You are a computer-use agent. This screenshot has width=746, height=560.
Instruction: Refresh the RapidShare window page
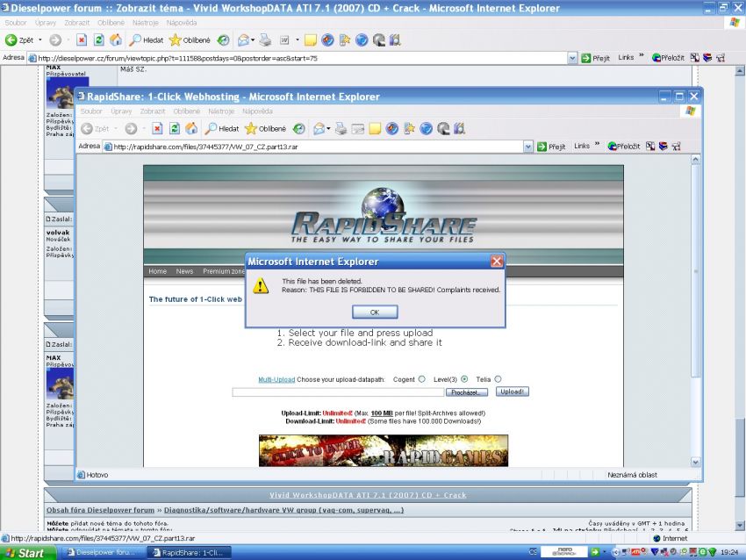point(175,128)
